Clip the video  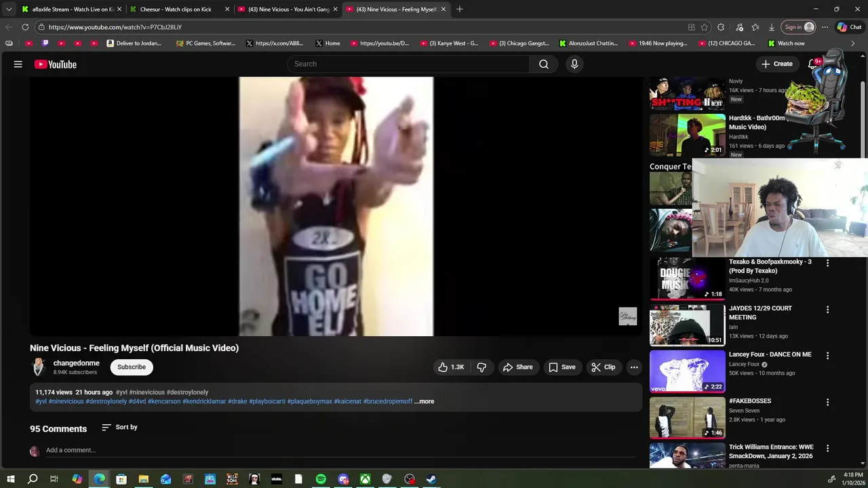point(603,367)
